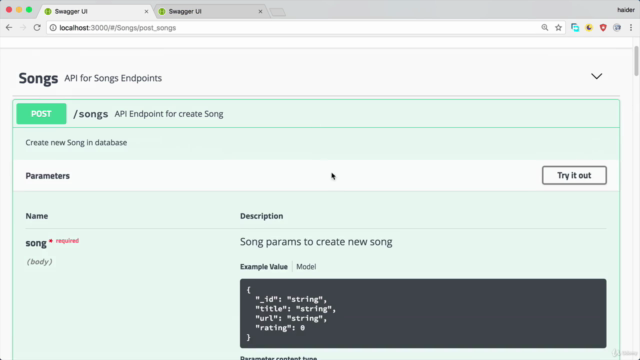
Task: Open a new browser tab
Action: tap(278, 12)
